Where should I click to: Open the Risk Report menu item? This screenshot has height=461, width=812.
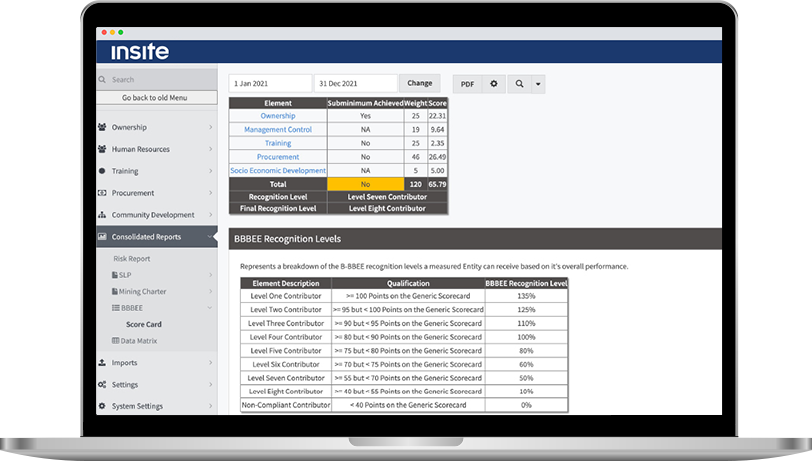click(x=132, y=259)
